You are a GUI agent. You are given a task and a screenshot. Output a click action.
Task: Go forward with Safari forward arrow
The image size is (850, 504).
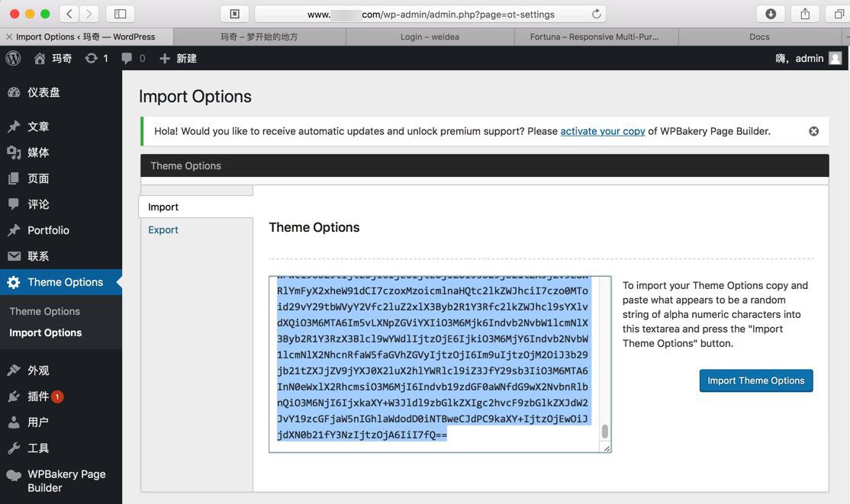coord(89,14)
